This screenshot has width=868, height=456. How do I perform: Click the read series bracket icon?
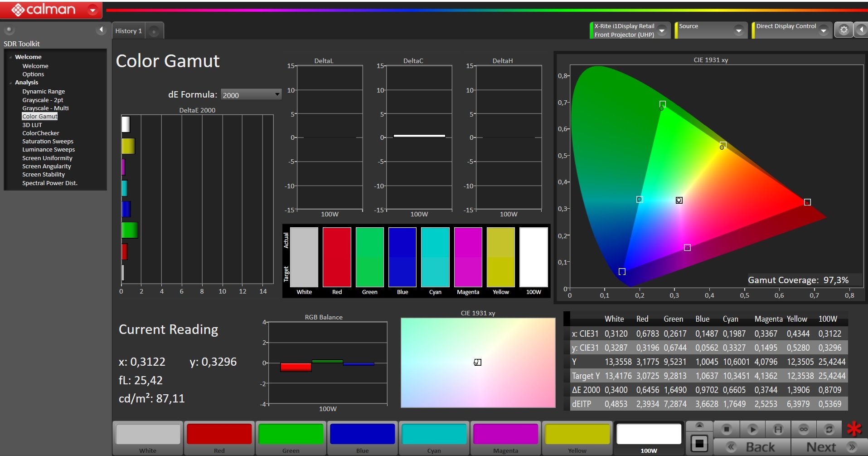778,429
